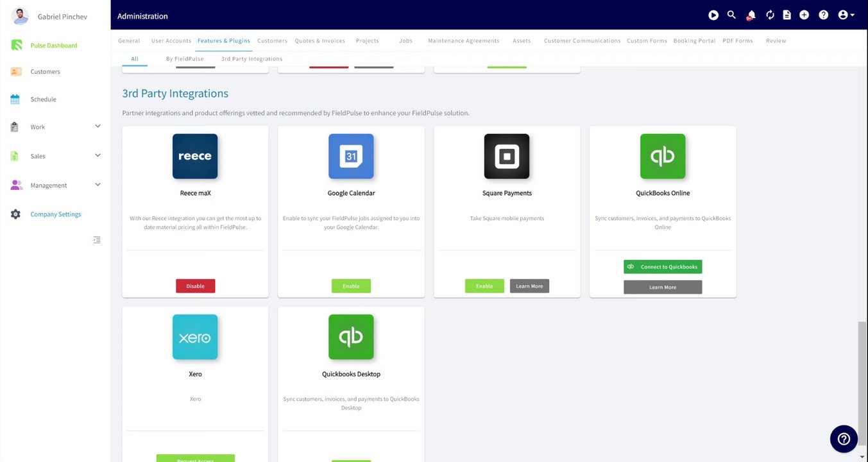Open notifications bell icon
This screenshot has height=462, width=868.
coord(751,15)
